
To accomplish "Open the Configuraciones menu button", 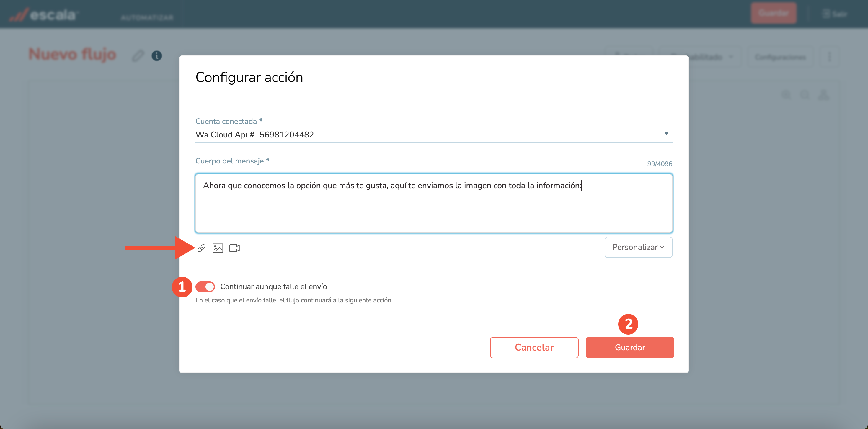I will pos(780,57).
